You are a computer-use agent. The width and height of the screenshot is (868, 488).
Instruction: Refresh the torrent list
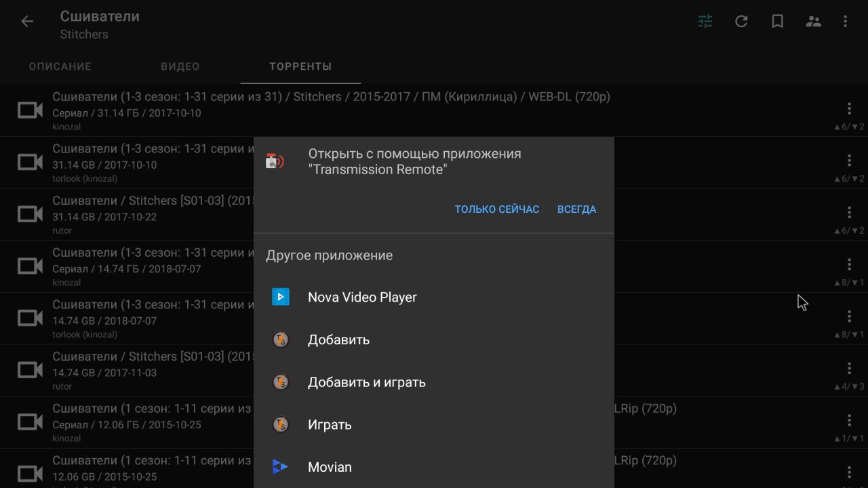click(x=741, y=22)
